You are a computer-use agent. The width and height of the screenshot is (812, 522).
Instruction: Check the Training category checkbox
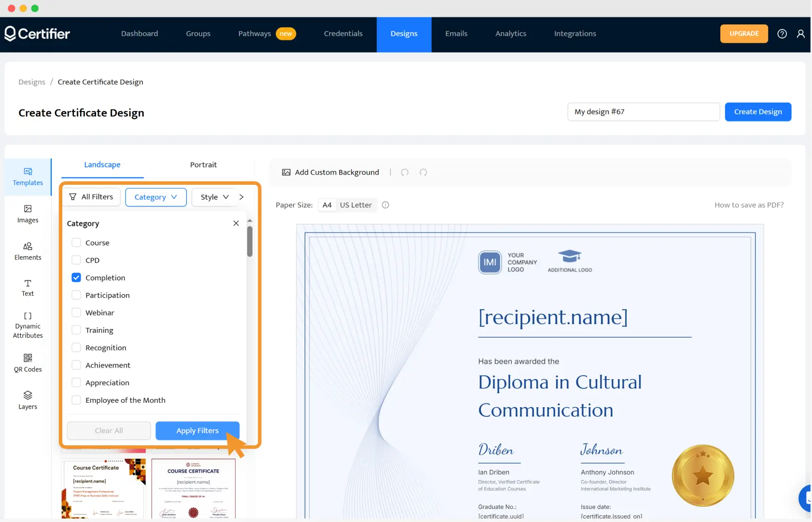click(x=76, y=330)
